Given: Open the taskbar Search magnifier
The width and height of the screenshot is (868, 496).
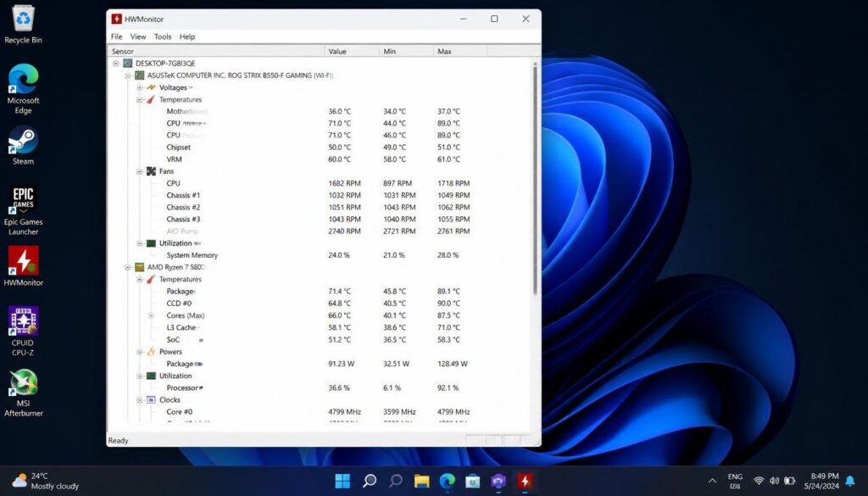Looking at the screenshot, I should [x=370, y=481].
